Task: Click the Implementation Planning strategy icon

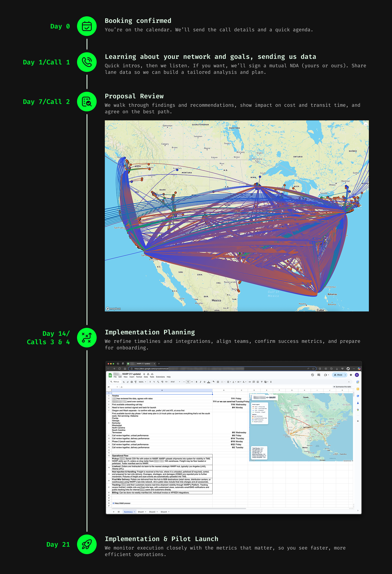Action: [x=87, y=338]
